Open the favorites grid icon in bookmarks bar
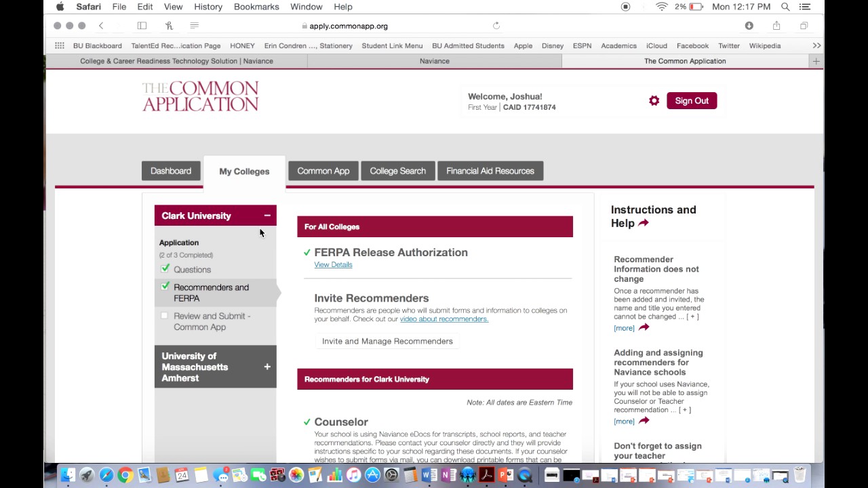The image size is (868, 488). (x=60, y=45)
